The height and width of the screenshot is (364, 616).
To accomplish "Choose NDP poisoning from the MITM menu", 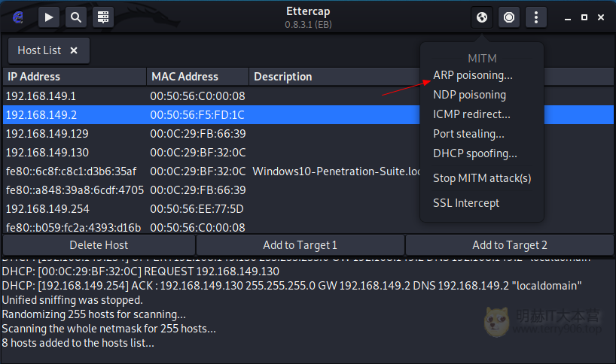I will 469,95.
